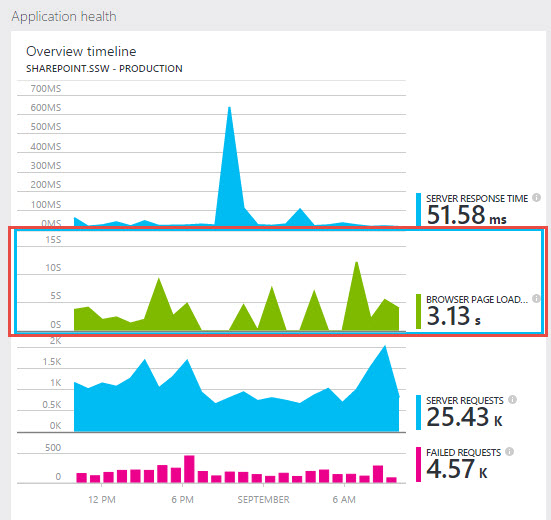Click the tallest pink failed requests bar
Viewport: 551px width, 520px height.
[189, 469]
